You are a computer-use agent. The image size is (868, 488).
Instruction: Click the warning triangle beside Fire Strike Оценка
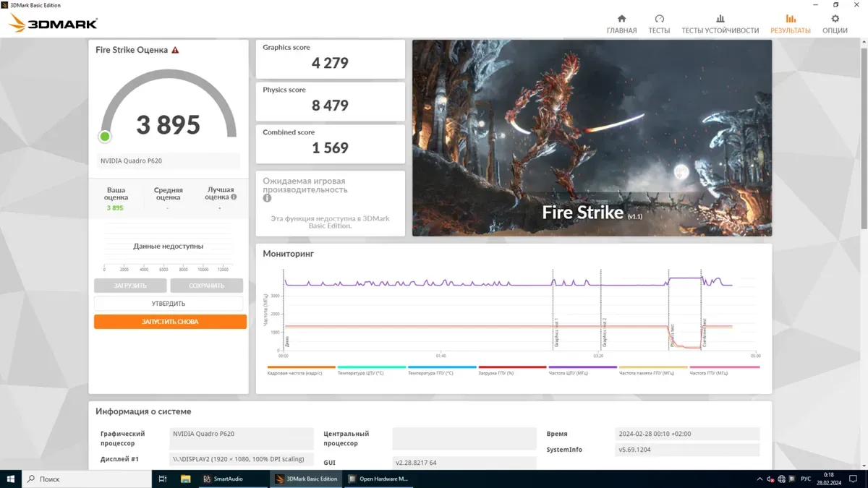tap(175, 51)
